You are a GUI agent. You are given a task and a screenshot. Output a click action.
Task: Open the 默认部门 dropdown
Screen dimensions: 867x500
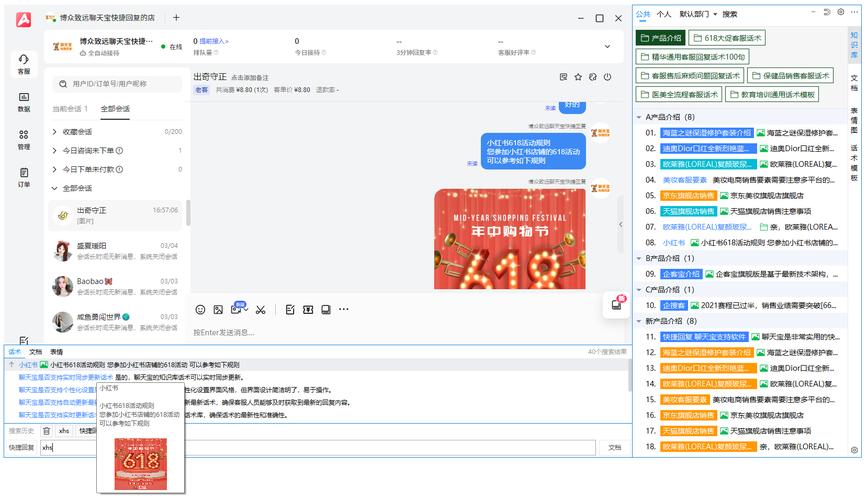(x=698, y=14)
